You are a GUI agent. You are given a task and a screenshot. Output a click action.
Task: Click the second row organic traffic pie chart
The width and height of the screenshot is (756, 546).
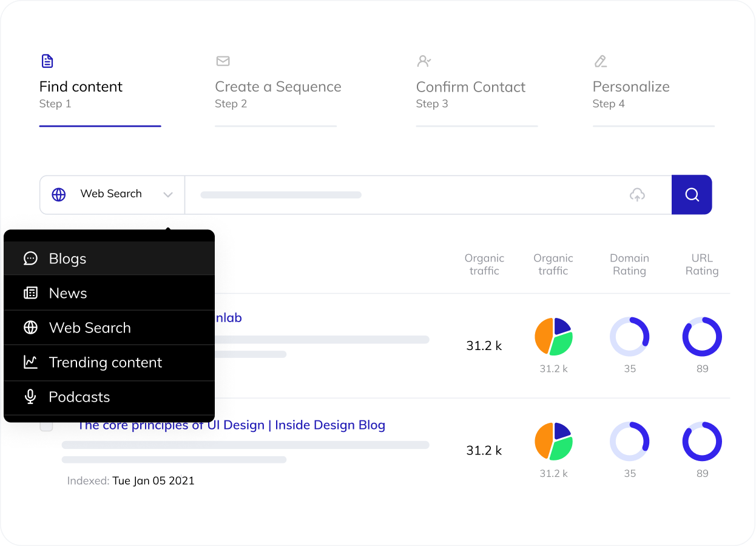(x=553, y=441)
